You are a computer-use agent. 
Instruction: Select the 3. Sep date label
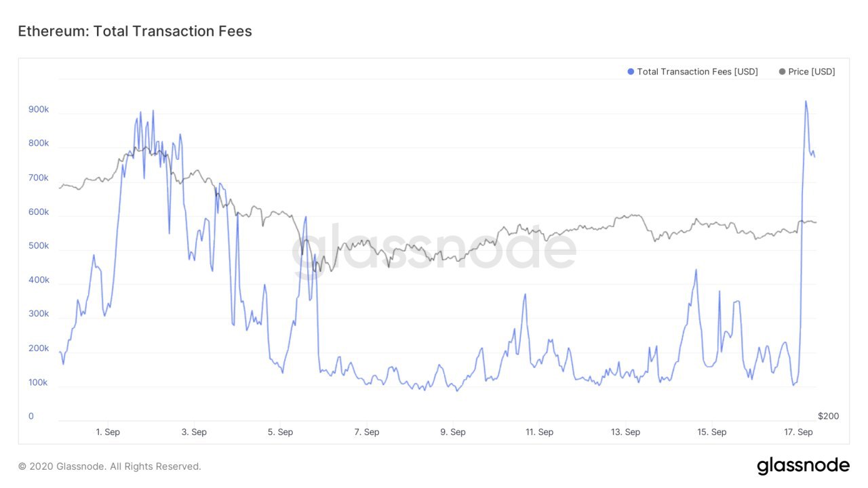[x=195, y=432]
